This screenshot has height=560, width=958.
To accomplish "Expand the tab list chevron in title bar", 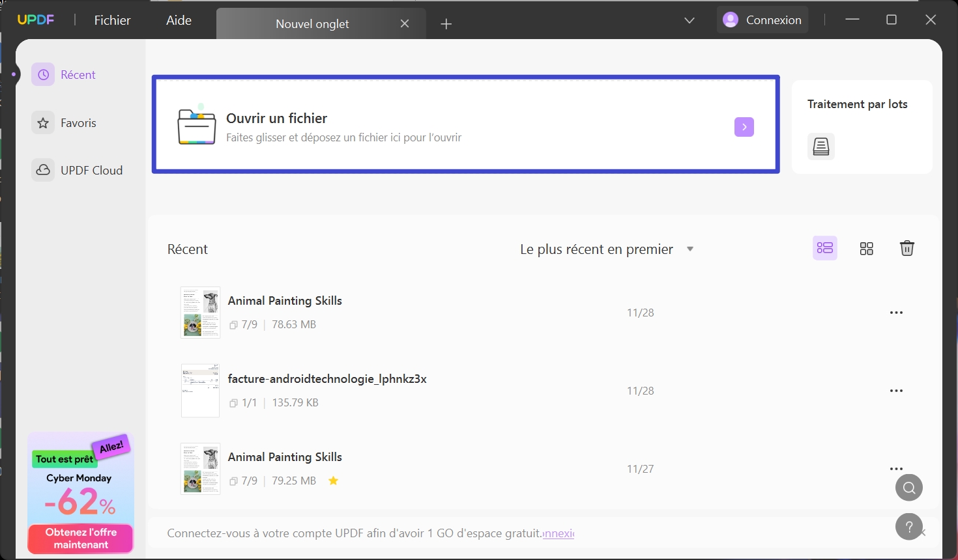I will (x=689, y=20).
